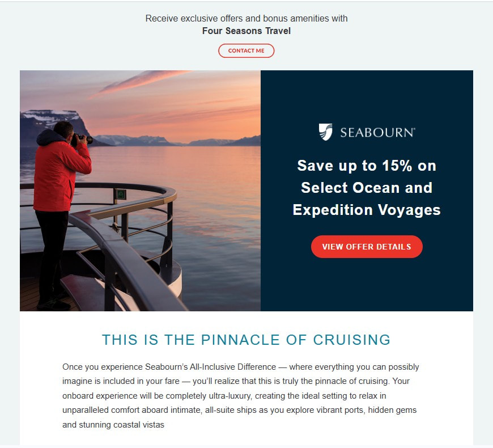Open the VIEW OFFER DETAILS button

pos(367,247)
